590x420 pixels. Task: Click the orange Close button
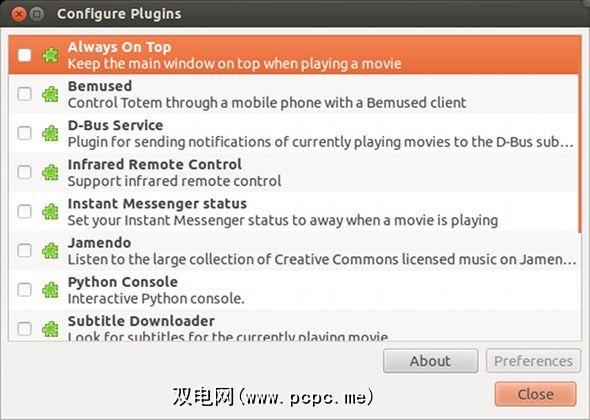click(535, 394)
